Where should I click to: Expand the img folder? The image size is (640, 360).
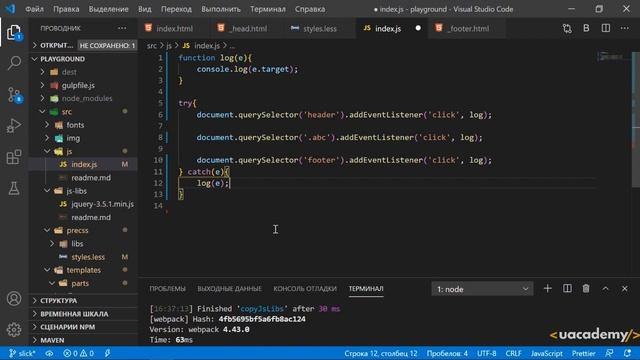tap(73, 138)
